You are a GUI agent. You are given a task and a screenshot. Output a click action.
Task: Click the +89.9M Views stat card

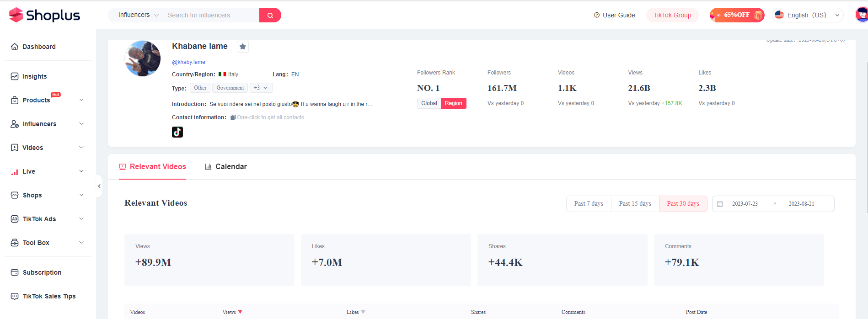click(x=209, y=260)
